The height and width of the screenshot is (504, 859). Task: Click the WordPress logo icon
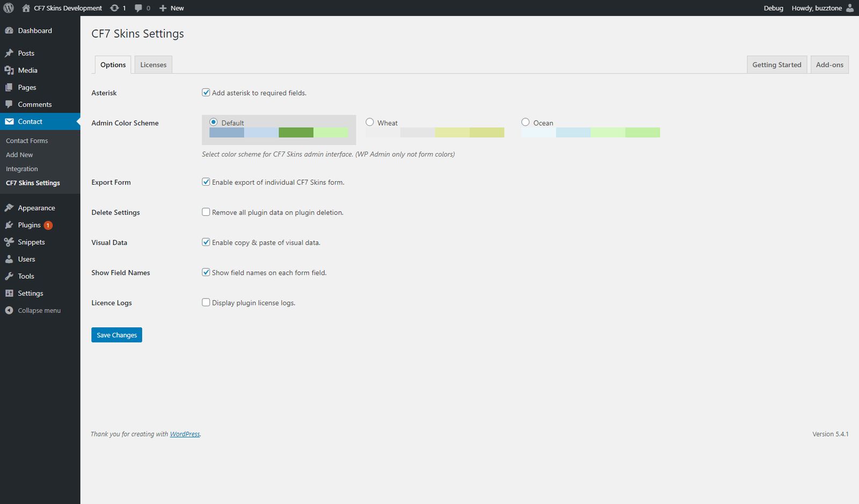pos(9,8)
